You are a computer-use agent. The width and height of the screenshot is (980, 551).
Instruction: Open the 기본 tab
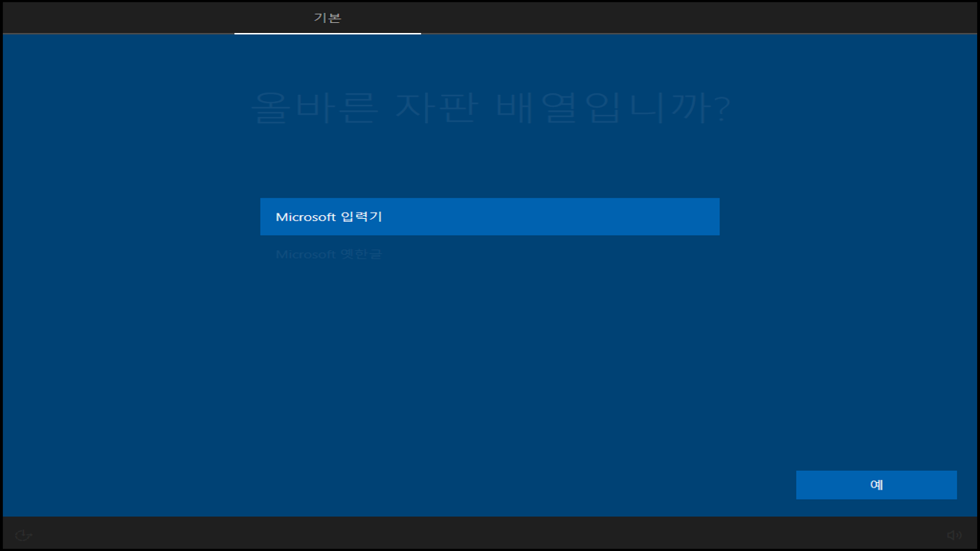click(x=328, y=18)
